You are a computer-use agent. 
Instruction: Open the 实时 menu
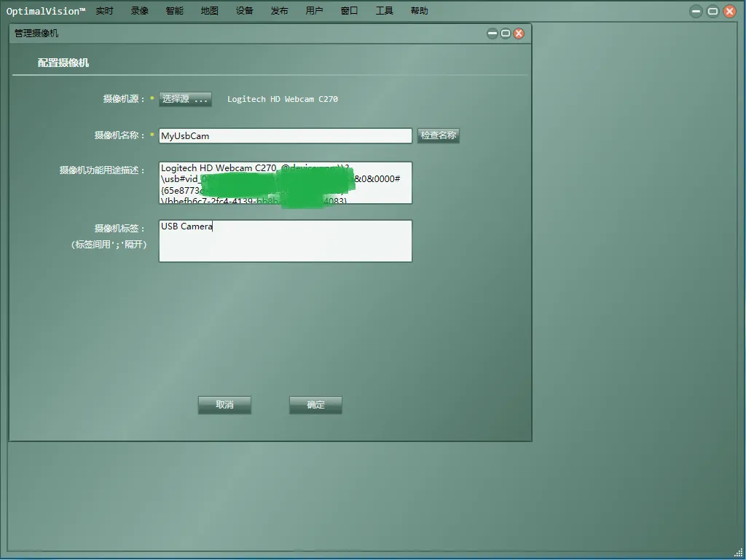tap(105, 11)
